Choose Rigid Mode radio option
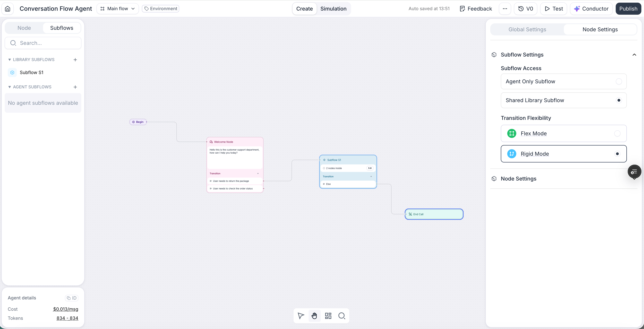The width and height of the screenshot is (644, 329). pos(617,154)
